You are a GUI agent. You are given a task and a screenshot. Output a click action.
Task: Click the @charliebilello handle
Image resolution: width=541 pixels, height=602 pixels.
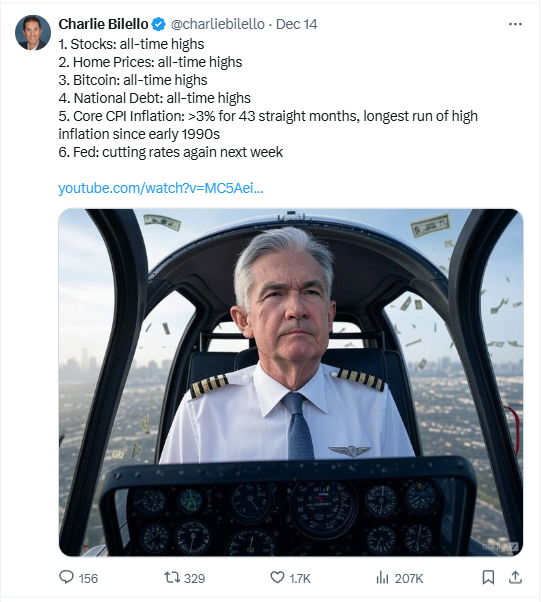tap(217, 24)
